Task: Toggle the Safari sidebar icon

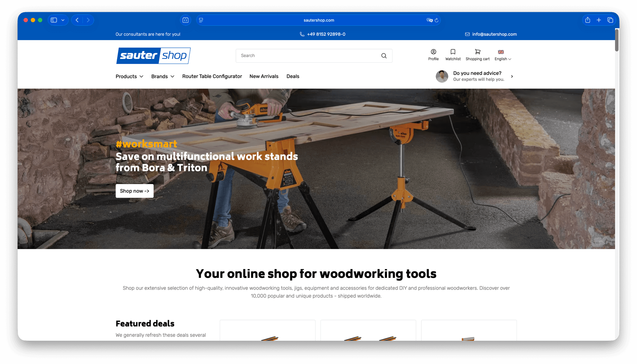Action: pyautogui.click(x=54, y=20)
